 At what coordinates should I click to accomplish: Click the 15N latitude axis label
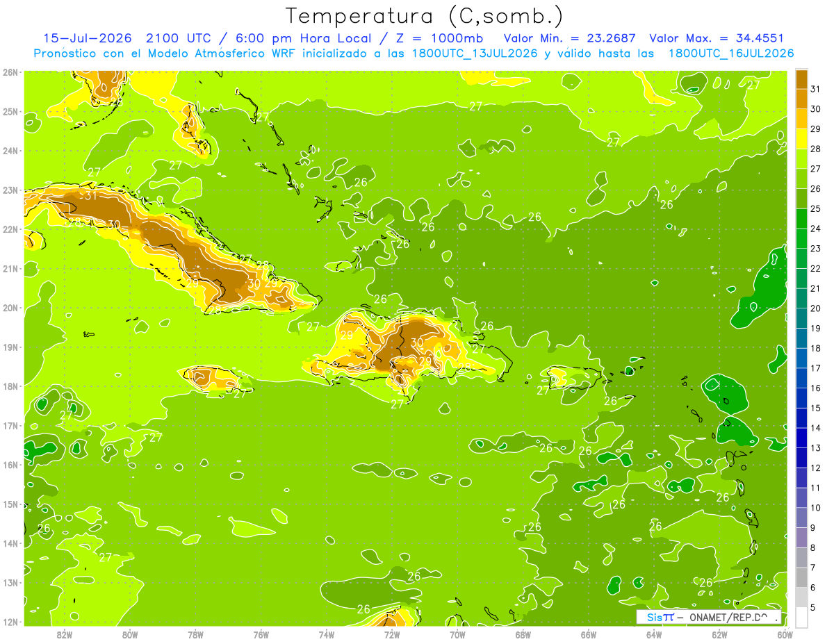10,504
